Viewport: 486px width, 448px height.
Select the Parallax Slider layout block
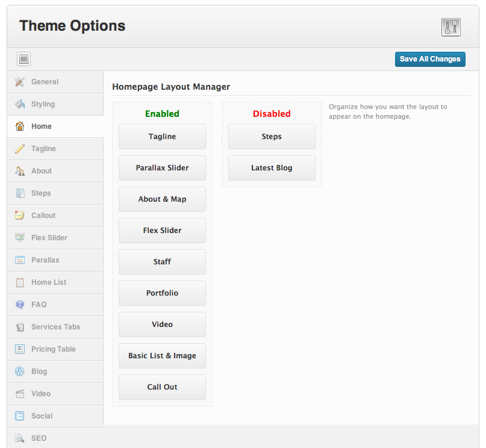point(162,168)
